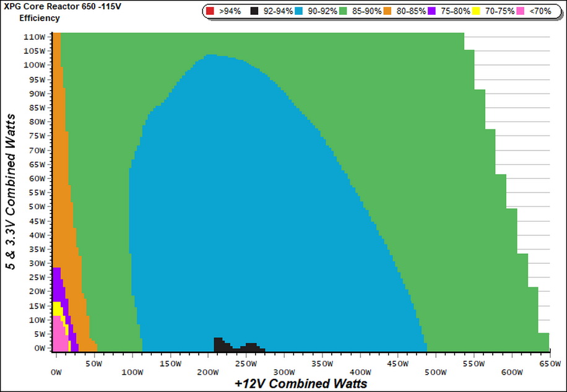Click the '70W' y-axis label
567x392 pixels.
(37, 150)
